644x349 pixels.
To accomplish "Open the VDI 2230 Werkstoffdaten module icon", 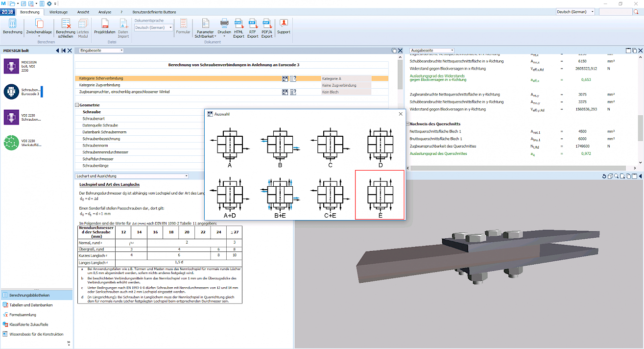I will pos(11,143).
